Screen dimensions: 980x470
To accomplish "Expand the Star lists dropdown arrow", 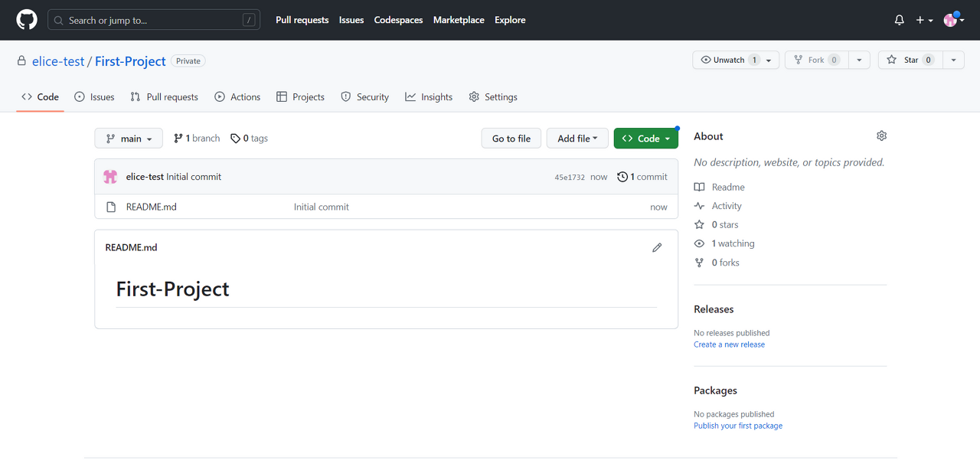I will [953, 60].
